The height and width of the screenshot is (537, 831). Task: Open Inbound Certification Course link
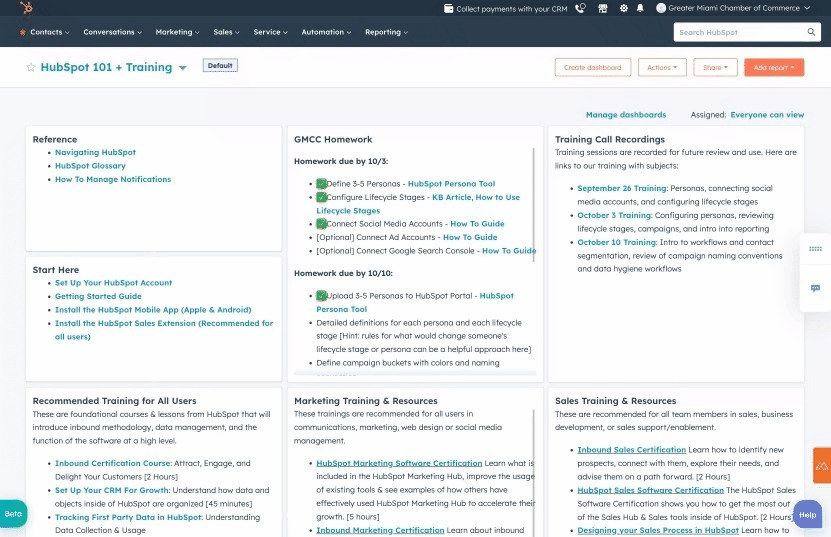[113, 463]
